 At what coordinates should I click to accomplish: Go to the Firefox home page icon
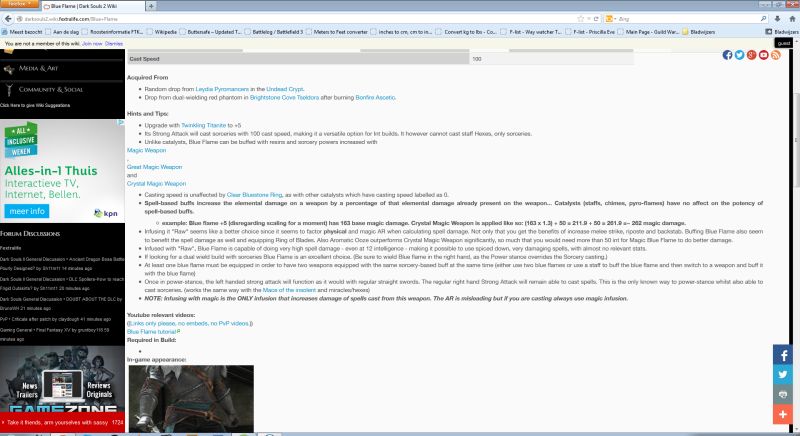click(792, 19)
